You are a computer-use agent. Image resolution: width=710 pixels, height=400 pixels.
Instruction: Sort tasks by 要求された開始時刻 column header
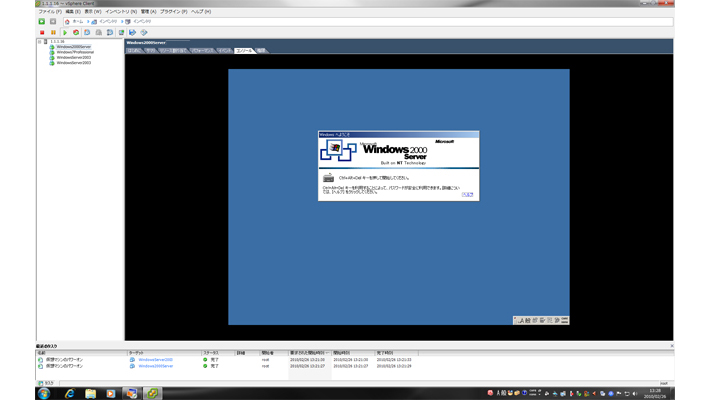coord(310,353)
